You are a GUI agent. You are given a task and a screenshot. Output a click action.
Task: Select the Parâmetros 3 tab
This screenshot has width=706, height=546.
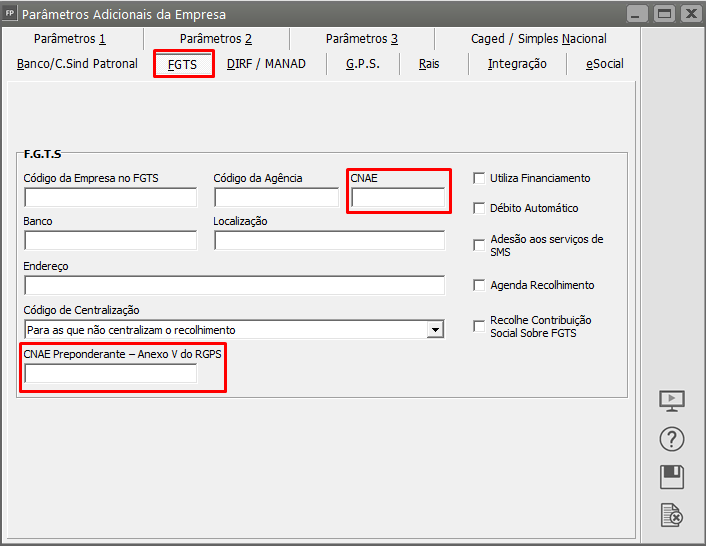[x=362, y=39]
